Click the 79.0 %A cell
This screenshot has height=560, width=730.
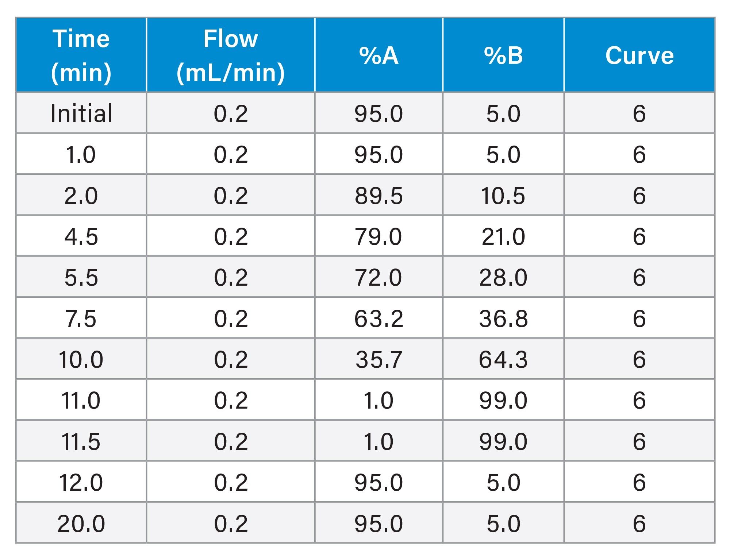click(379, 236)
